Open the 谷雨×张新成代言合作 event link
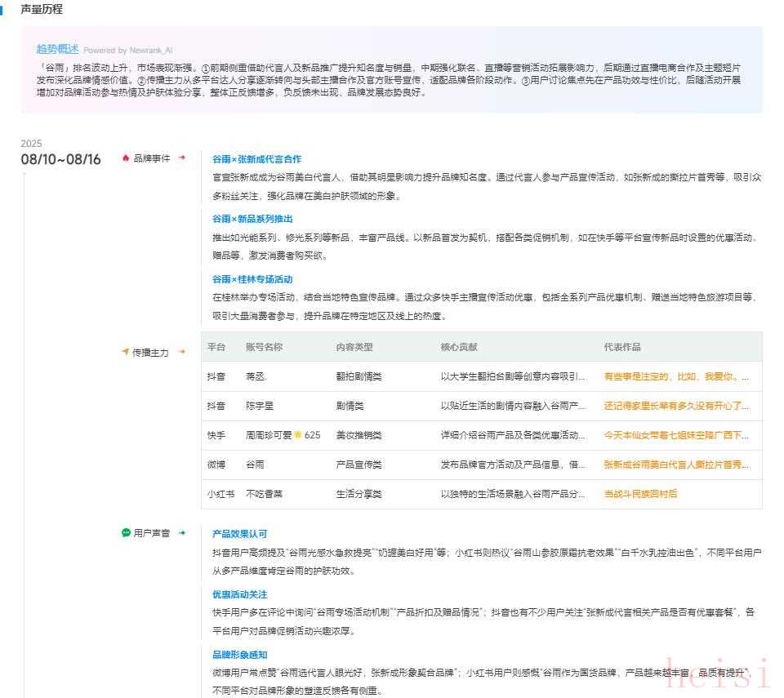The height and width of the screenshot is (698, 784). tap(257, 159)
